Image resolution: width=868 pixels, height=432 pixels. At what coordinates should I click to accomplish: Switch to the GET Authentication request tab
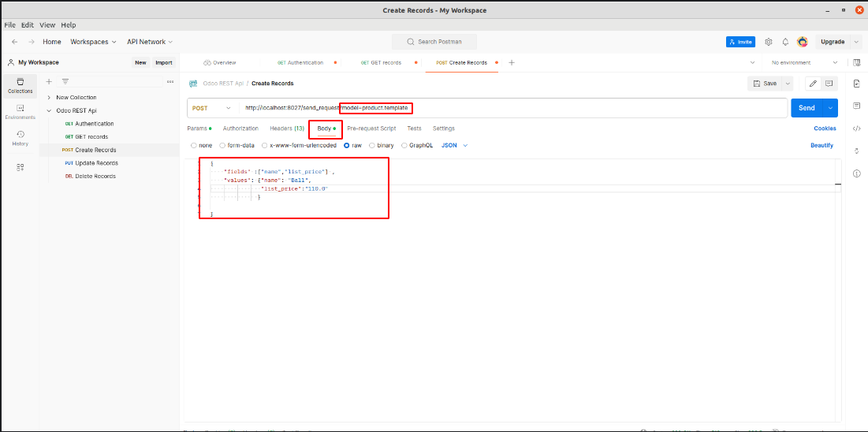300,62
